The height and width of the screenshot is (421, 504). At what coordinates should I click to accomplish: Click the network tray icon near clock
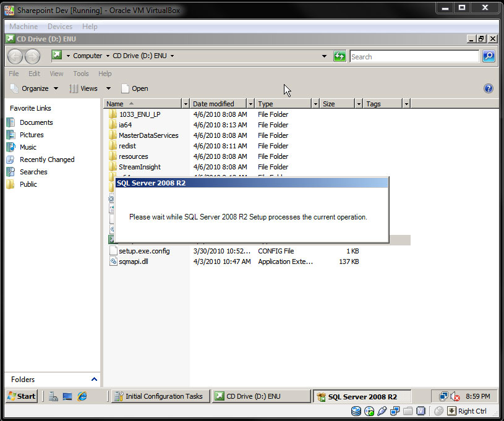coord(443,396)
